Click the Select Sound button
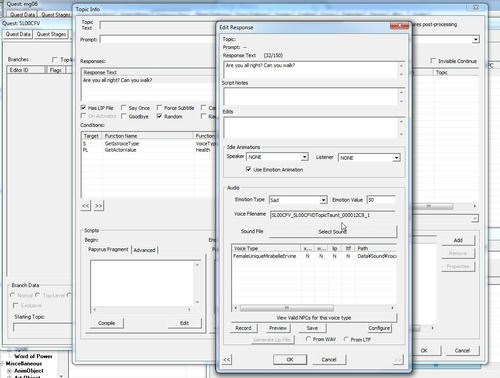The height and width of the screenshot is (378, 500). 333,231
